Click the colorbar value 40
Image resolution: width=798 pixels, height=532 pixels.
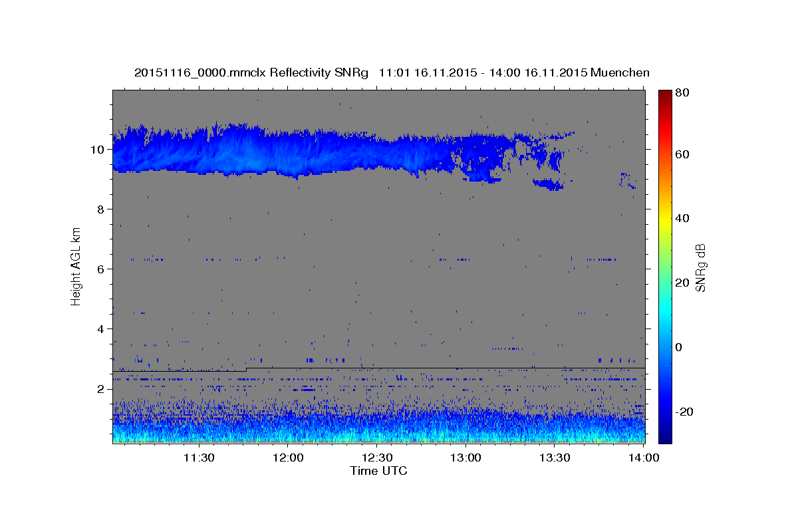681,218
